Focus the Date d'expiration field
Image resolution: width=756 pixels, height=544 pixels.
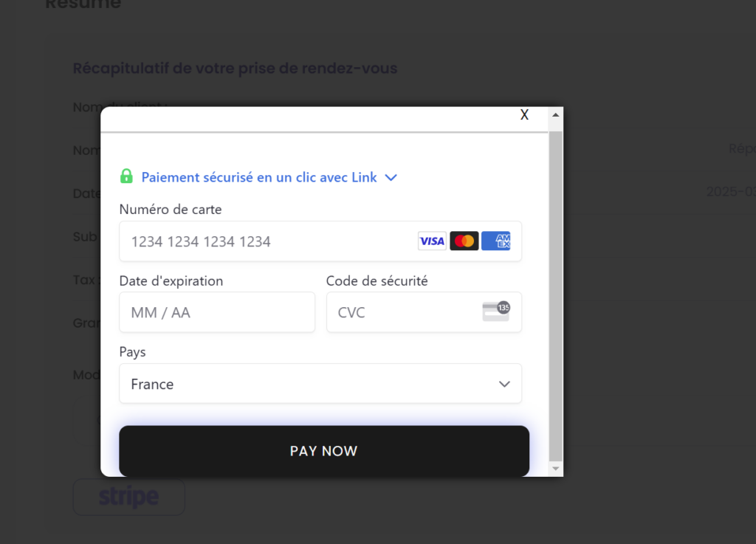[217, 312]
